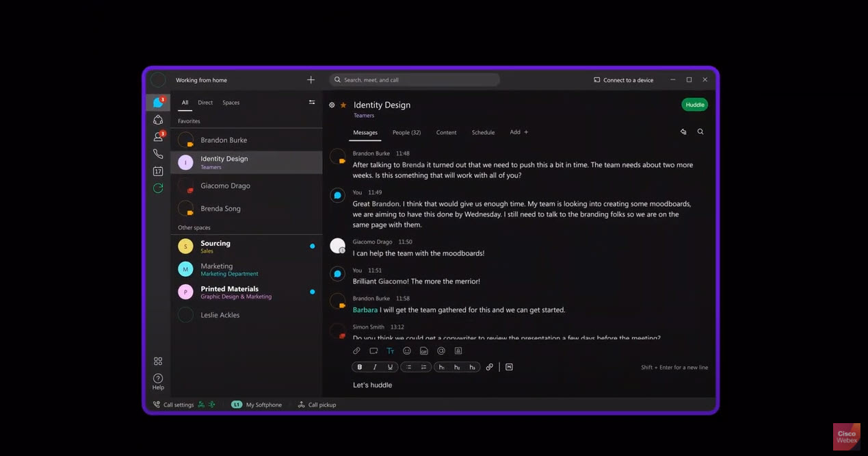
Task: Open the spaces list filter menu
Action: [x=312, y=103]
